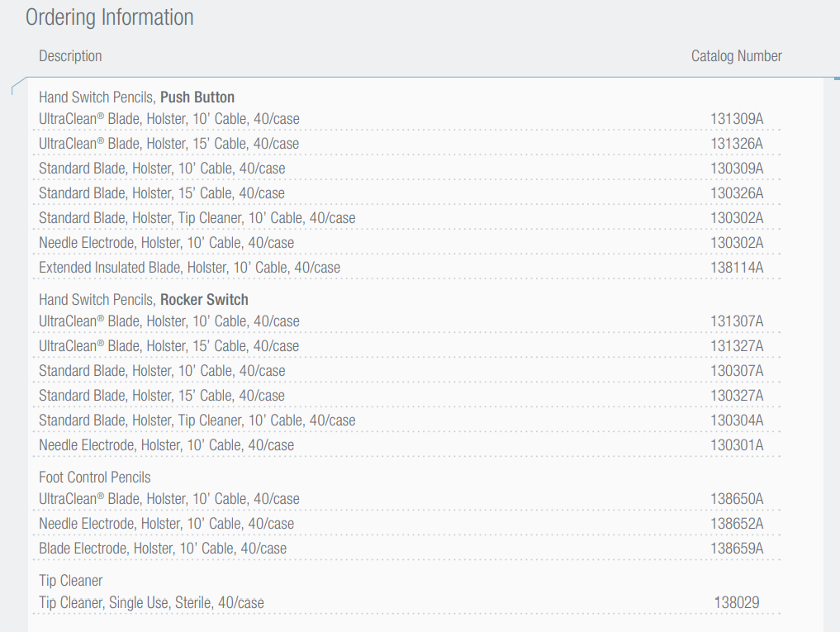The width and height of the screenshot is (840, 632).
Task: Click catalog number 131309A
Action: (737, 119)
